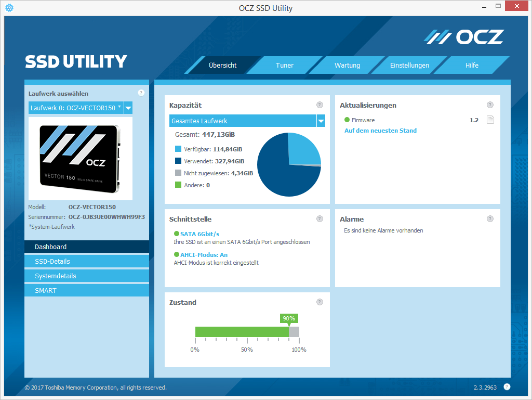The height and width of the screenshot is (400, 532).
Task: Open the Laufwerk auswählen help icon
Action: point(141,93)
